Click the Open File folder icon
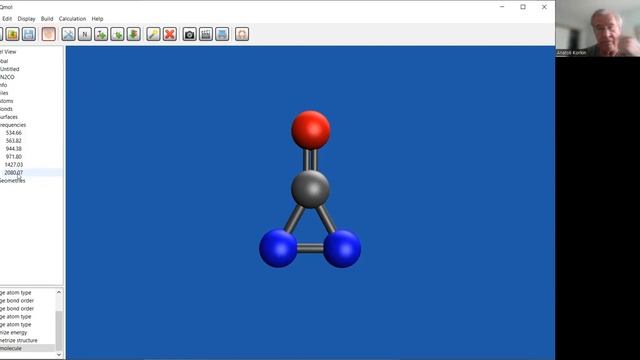640x360 pixels. pos(12,34)
